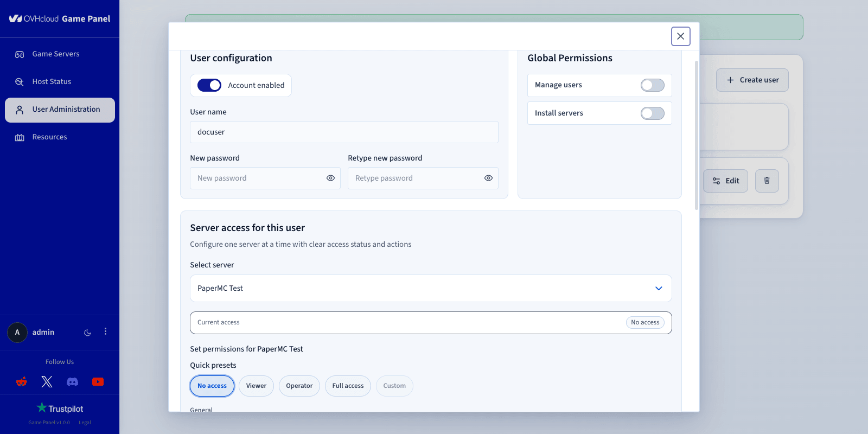Open the Legal link
Image resolution: width=868 pixels, height=434 pixels.
click(85, 423)
